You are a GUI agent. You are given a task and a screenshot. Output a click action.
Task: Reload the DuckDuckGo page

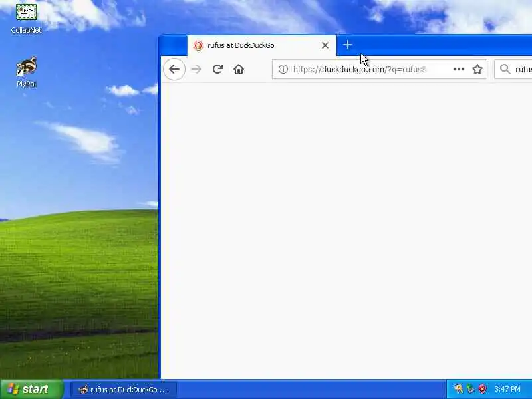pos(217,69)
